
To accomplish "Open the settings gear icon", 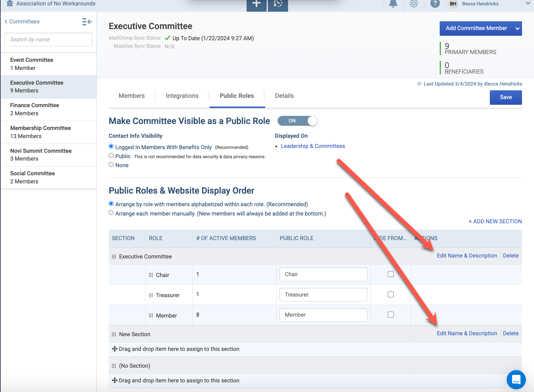I will point(414,4).
